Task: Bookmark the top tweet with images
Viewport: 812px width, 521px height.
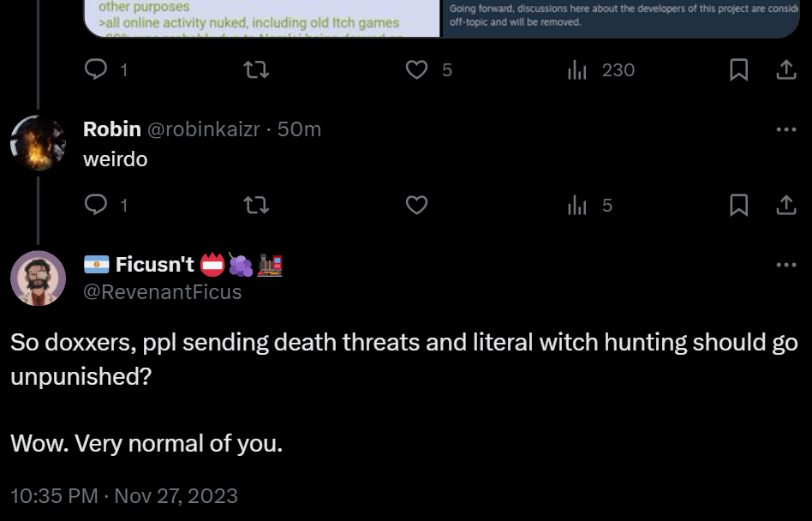Action: [x=738, y=70]
